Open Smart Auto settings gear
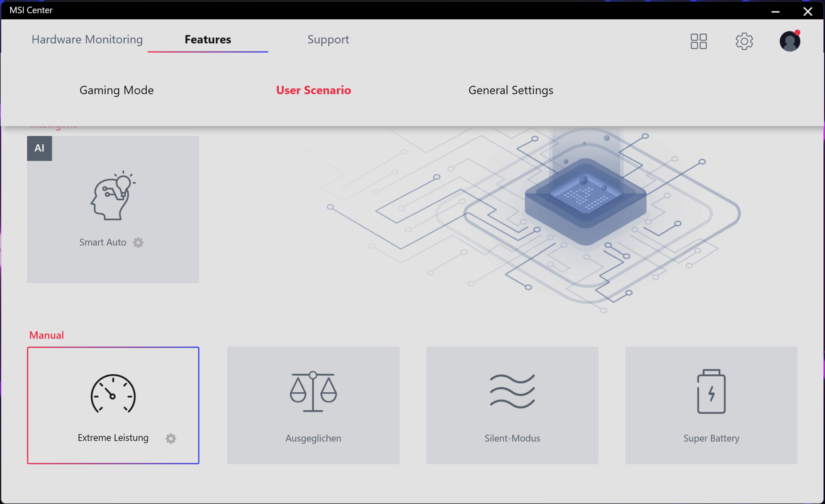825x504 pixels. pos(138,242)
